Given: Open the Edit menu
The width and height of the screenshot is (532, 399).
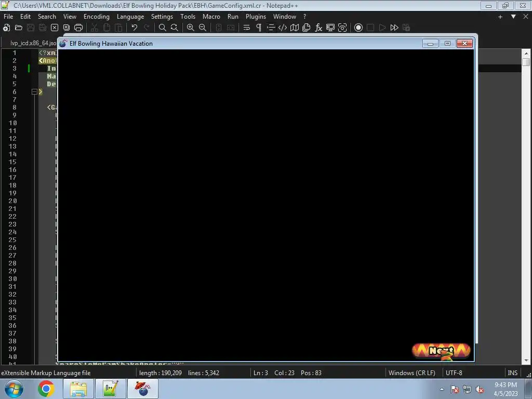Looking at the screenshot, I should (25, 16).
